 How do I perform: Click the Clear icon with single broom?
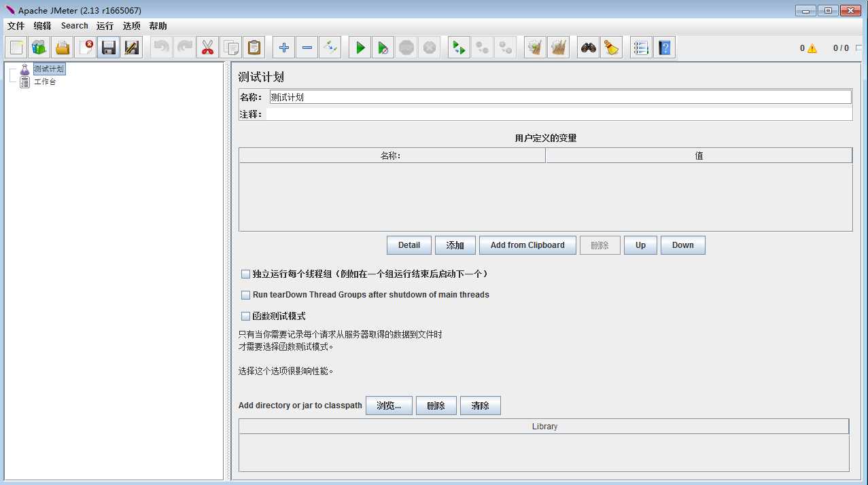[536, 48]
